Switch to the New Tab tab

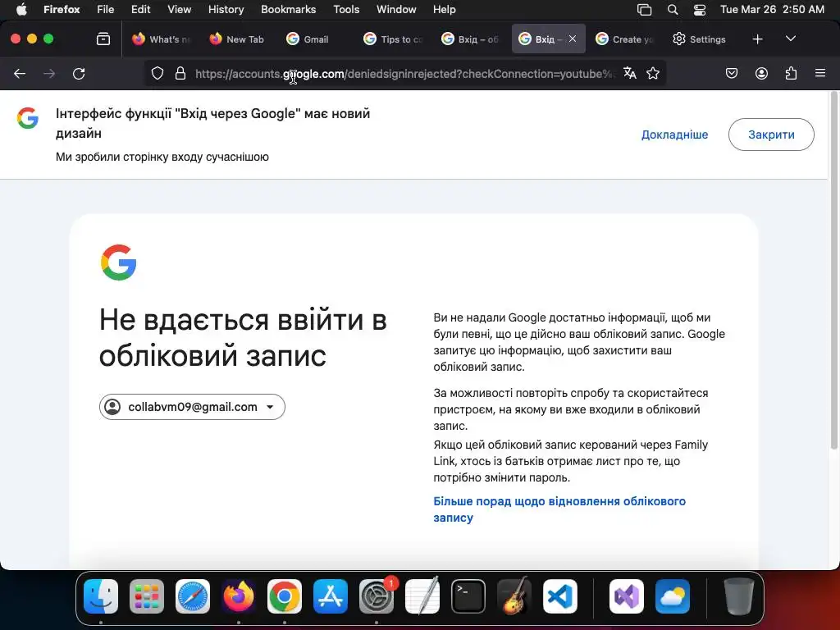[x=237, y=39]
